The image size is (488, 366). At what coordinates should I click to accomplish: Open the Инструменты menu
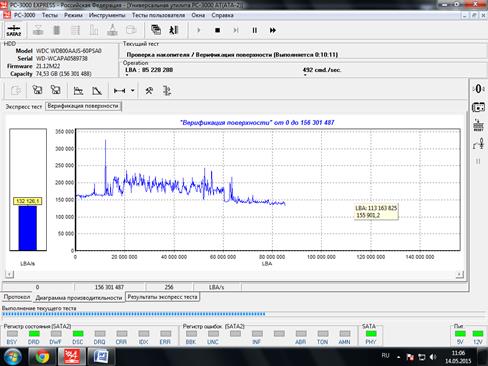pyautogui.click(x=107, y=15)
